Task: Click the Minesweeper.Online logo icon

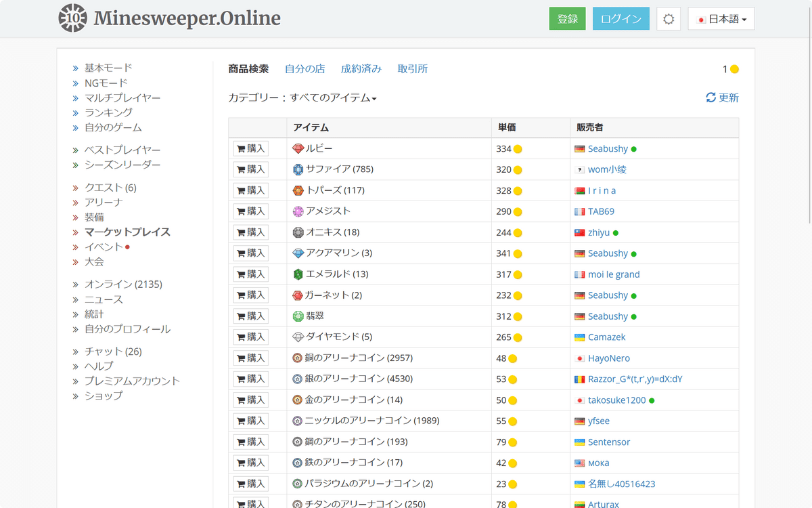Action: pyautogui.click(x=72, y=18)
